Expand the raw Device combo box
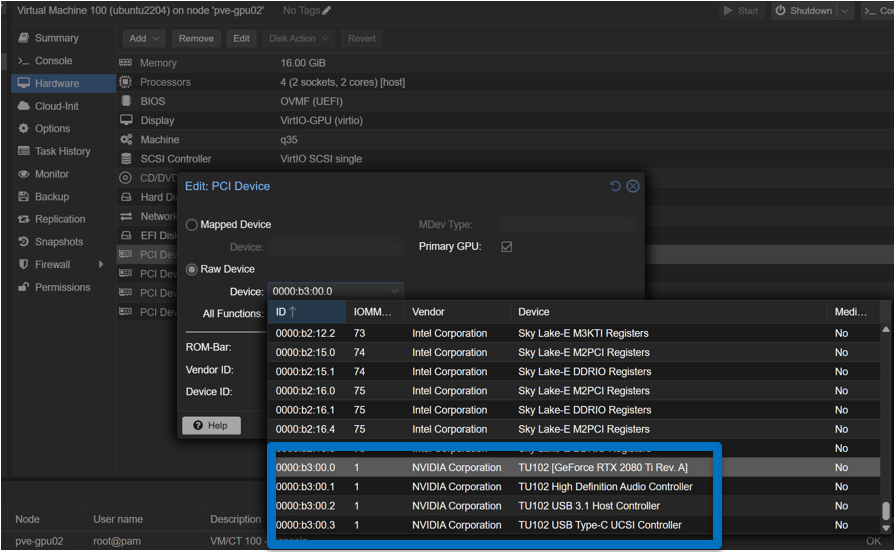Screen dimensions: 894x552 pos(394,291)
